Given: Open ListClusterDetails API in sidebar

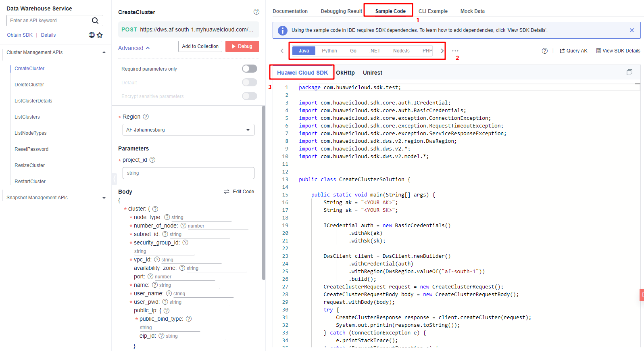Looking at the screenshot, I should tap(33, 101).
